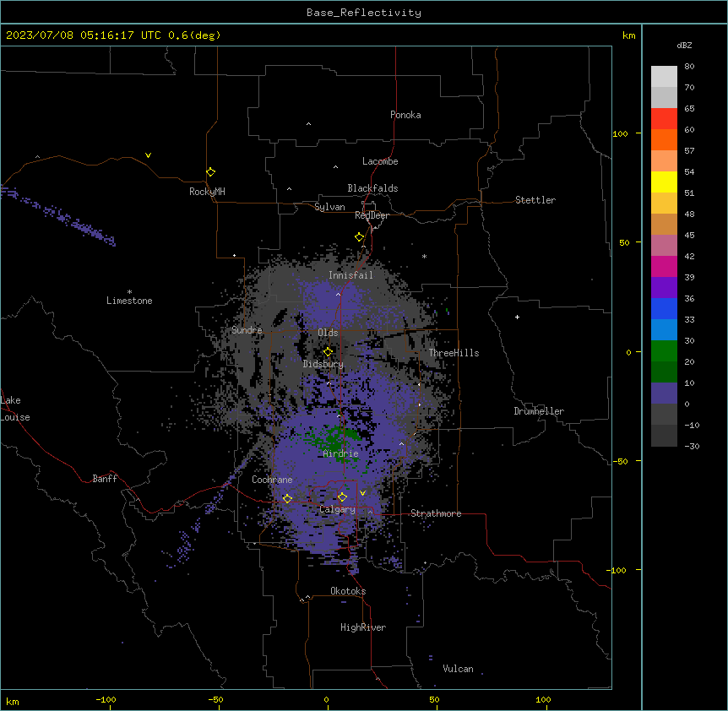Click the Drumheller label

pyautogui.click(x=539, y=411)
